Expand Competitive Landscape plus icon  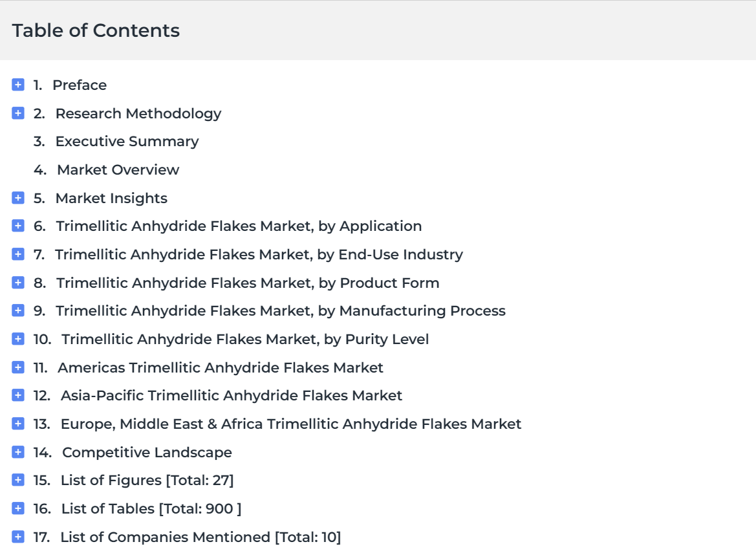click(18, 451)
